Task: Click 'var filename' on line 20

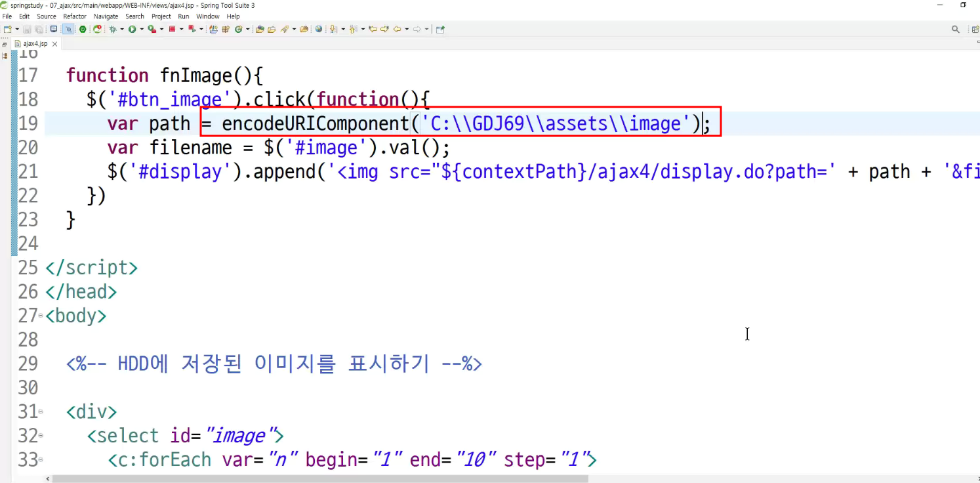Action: point(170,148)
